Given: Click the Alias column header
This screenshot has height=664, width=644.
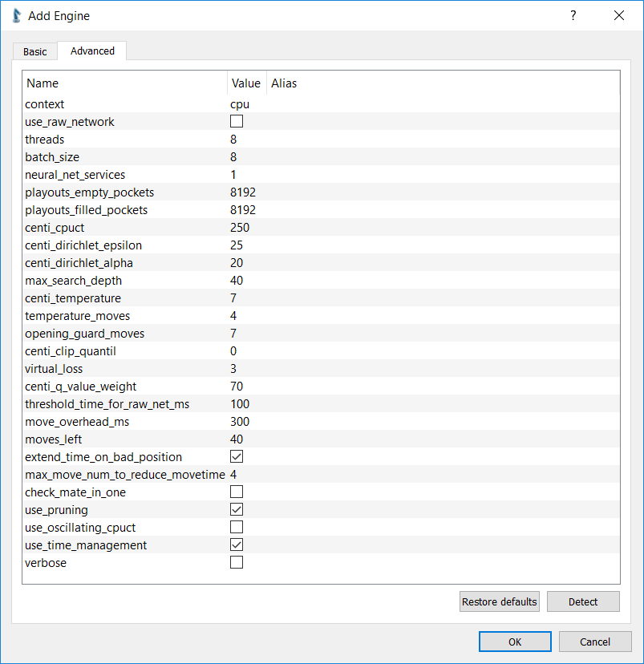Looking at the screenshot, I should (x=284, y=83).
